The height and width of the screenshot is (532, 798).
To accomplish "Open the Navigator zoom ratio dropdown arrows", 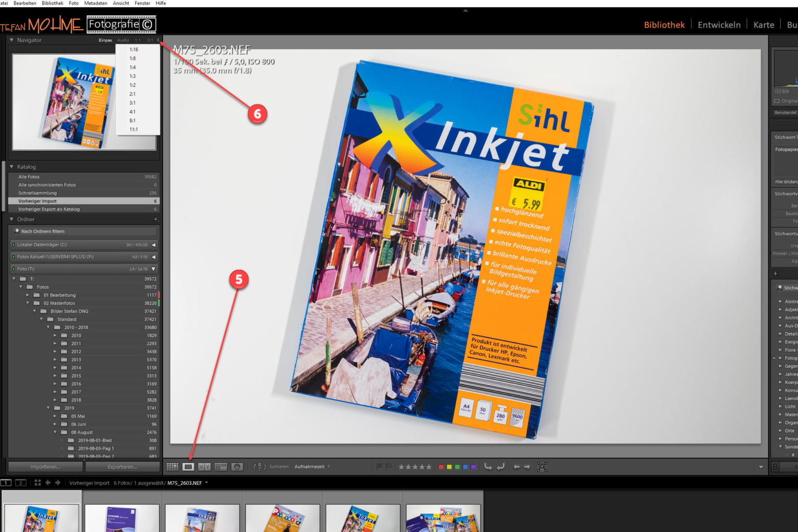I will tap(158, 40).
